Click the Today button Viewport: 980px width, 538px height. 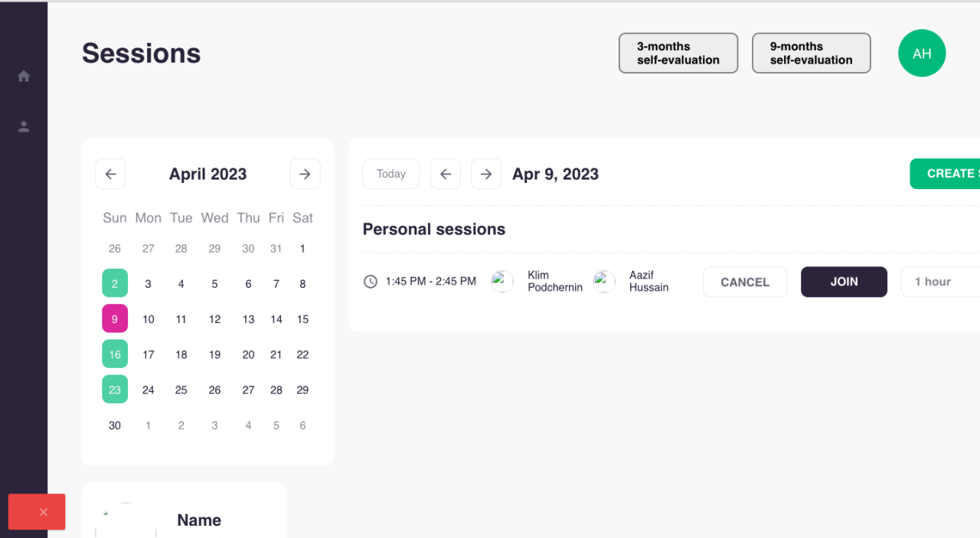[x=390, y=174]
